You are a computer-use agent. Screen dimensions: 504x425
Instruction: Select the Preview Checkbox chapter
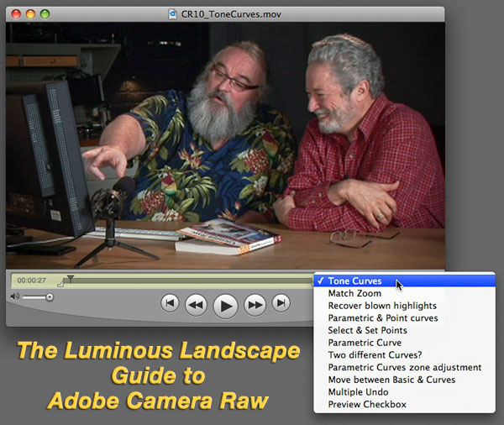[404, 404]
